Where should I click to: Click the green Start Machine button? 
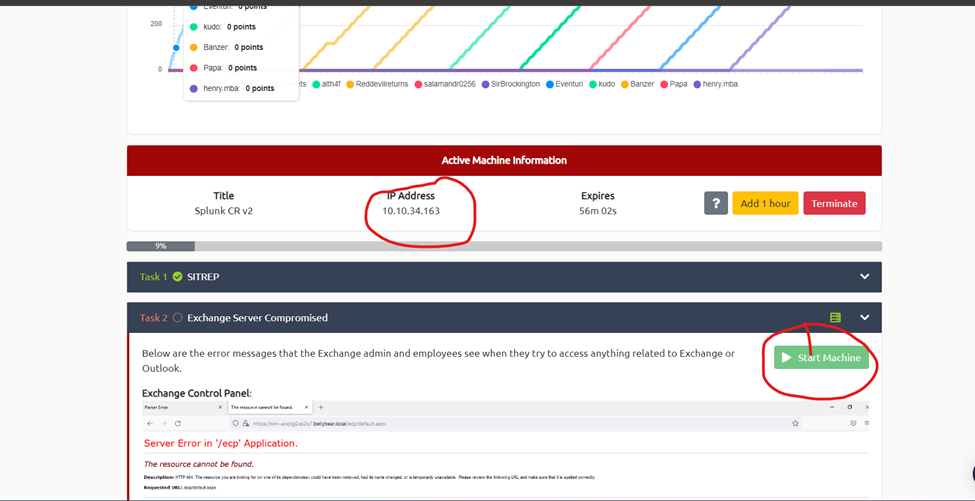point(821,357)
